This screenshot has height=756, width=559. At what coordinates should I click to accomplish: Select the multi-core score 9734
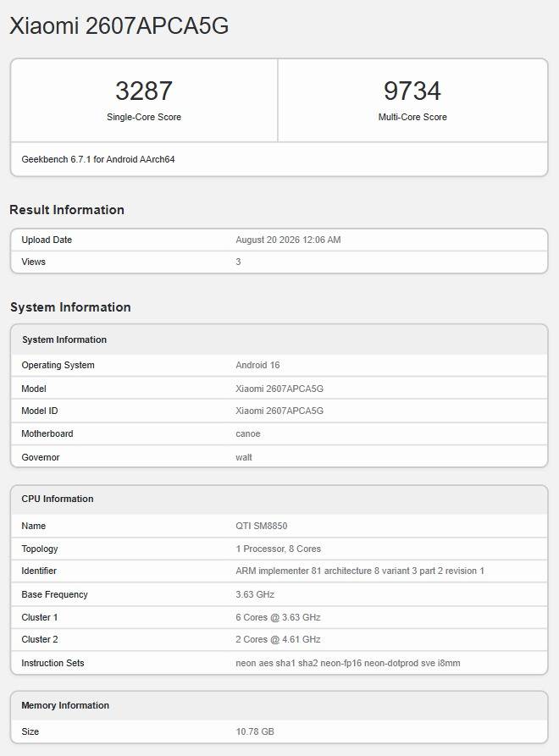[x=412, y=91]
